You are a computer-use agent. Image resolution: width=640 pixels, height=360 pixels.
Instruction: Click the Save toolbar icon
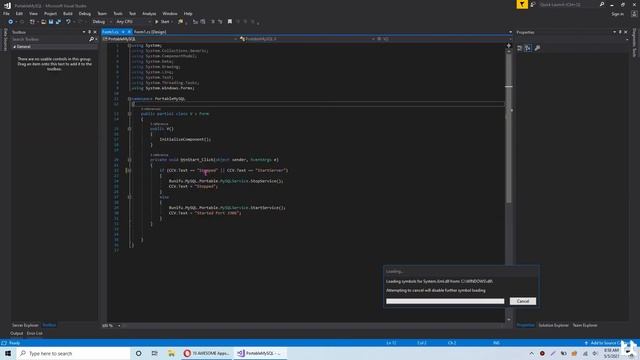coord(51,22)
